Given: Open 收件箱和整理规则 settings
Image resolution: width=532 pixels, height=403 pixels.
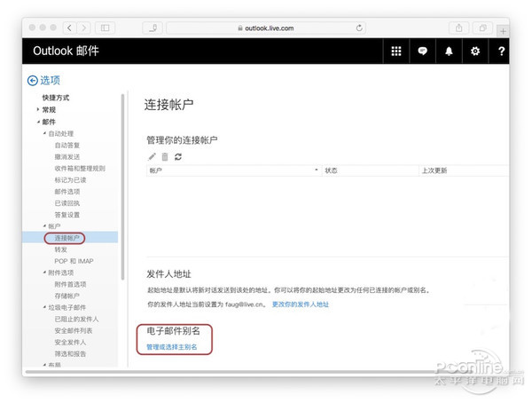Looking at the screenshot, I should pos(80,168).
